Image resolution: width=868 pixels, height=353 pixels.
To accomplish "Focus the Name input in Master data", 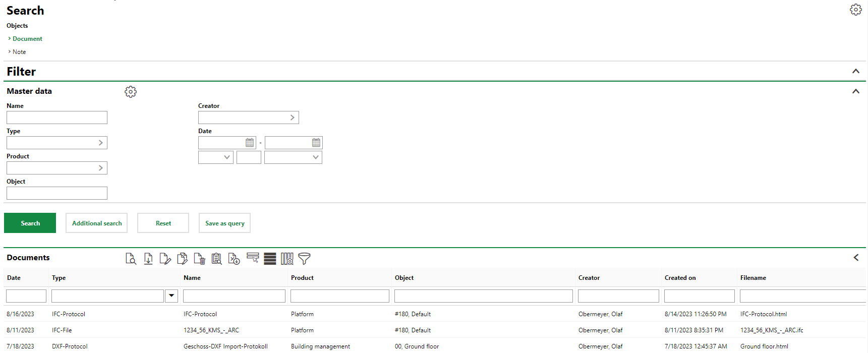I will point(57,117).
